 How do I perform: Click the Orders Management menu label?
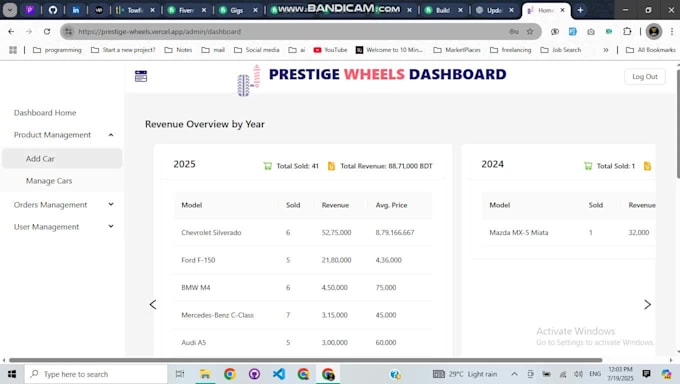50,205
